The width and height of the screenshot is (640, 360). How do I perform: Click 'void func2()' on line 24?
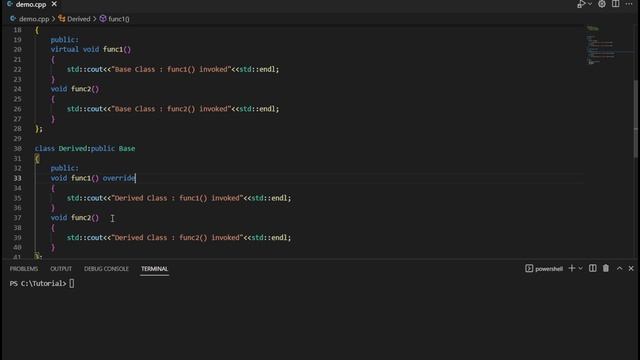[75, 89]
